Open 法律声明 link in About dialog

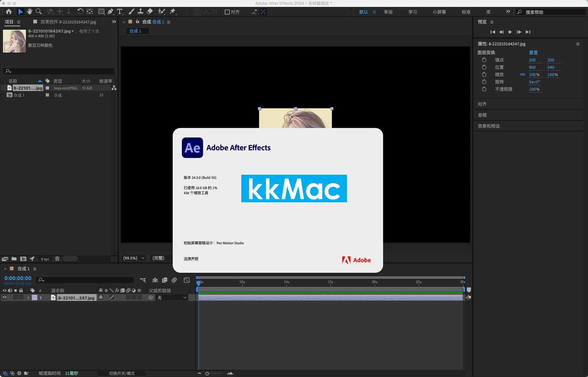[x=191, y=259]
